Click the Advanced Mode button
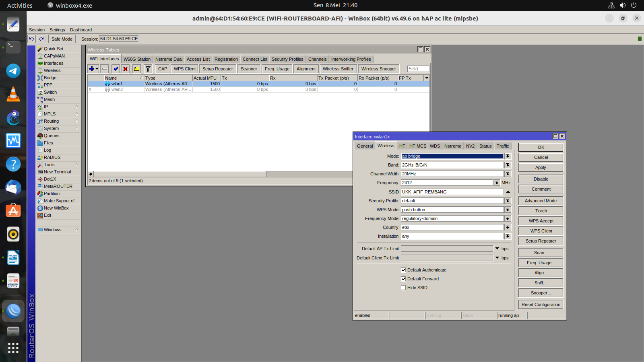Screen dimensions: 644x362 pos(541,201)
